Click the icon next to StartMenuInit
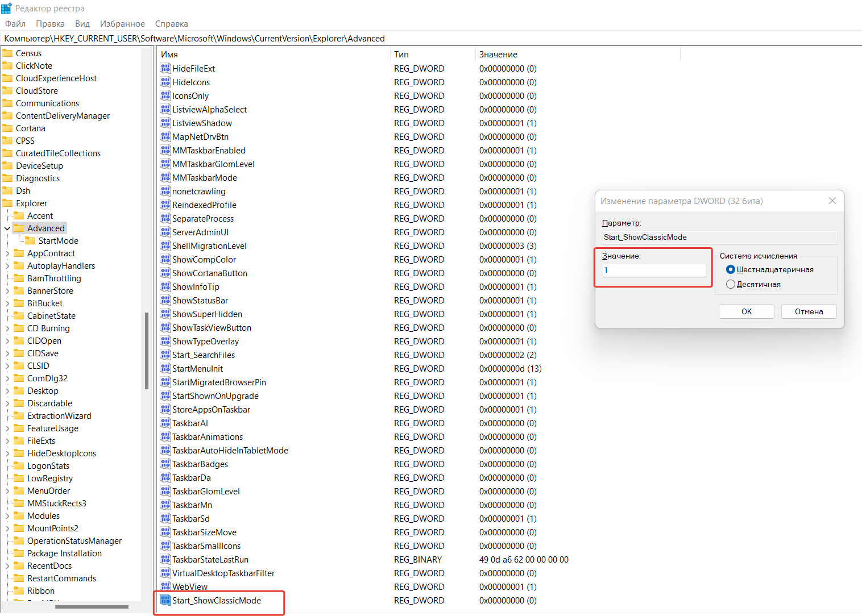 click(x=165, y=368)
